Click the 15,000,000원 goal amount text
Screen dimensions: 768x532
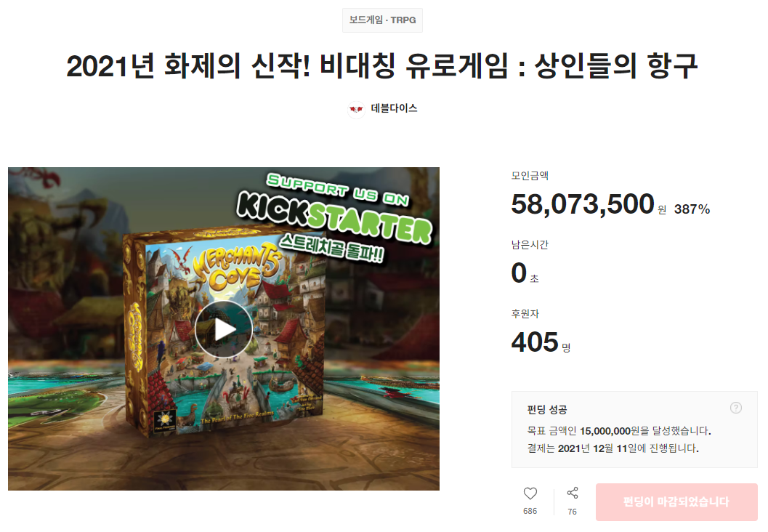tap(610, 431)
